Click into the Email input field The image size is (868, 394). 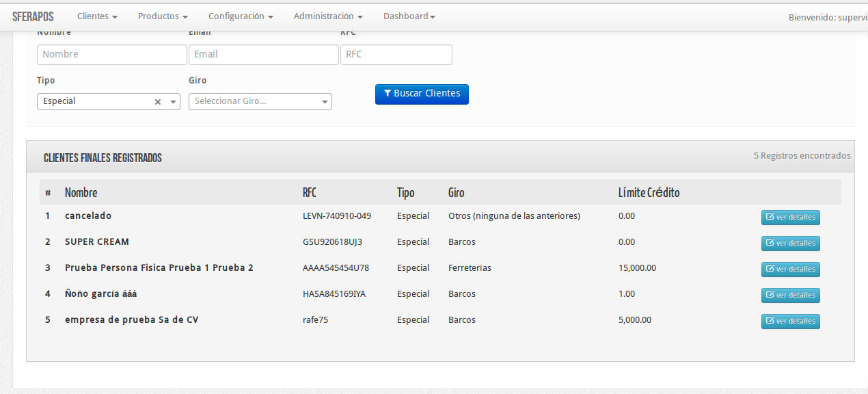[x=263, y=55]
